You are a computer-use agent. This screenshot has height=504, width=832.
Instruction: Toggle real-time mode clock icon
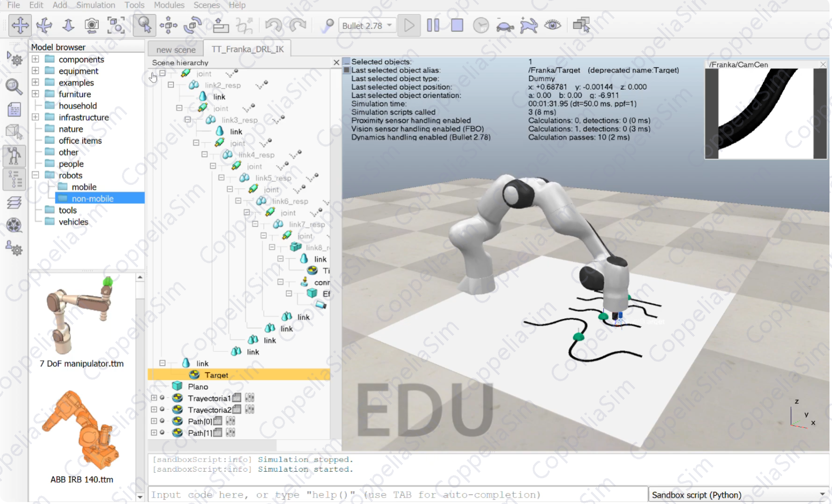coord(481,25)
